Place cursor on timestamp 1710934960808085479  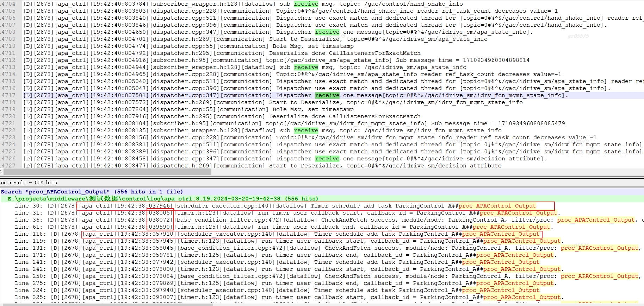[531, 123]
